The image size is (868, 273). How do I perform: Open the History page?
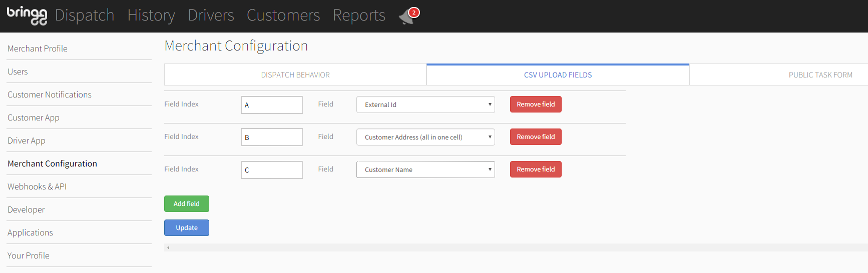point(151,15)
